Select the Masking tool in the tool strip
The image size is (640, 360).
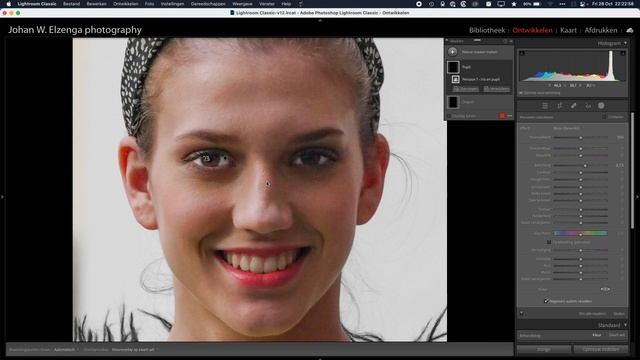pyautogui.click(x=601, y=106)
